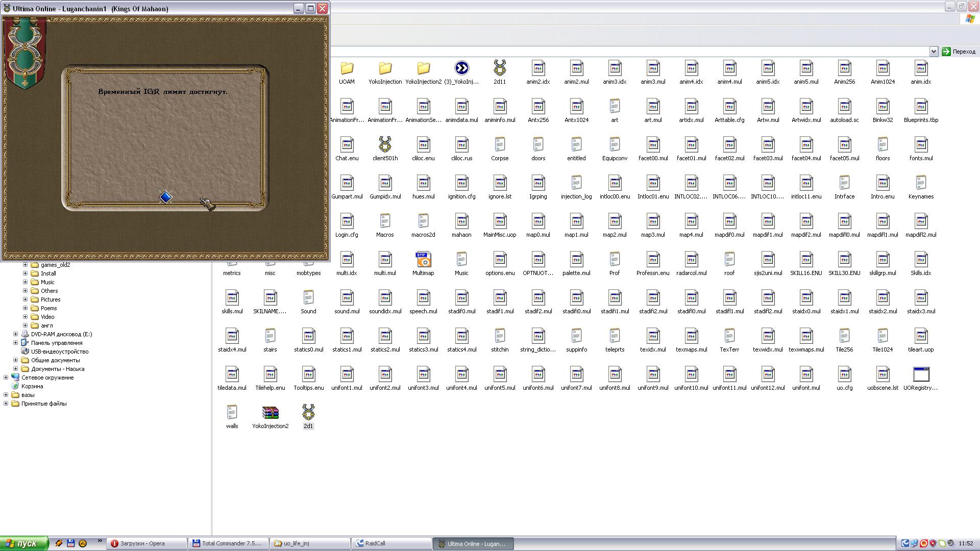Open the 2d11 Ultima client icon
980x551 pixels.
[500, 68]
